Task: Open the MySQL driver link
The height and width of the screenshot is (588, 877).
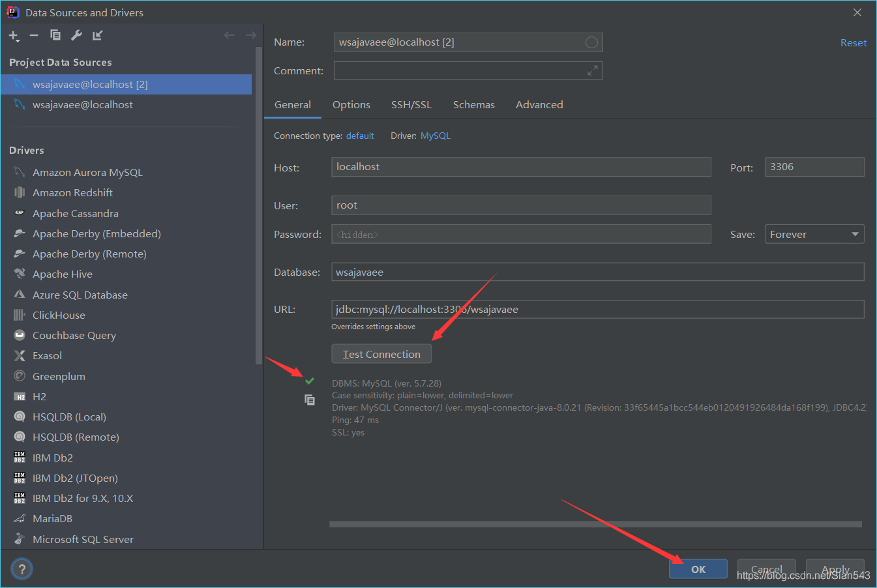Action: click(x=436, y=136)
